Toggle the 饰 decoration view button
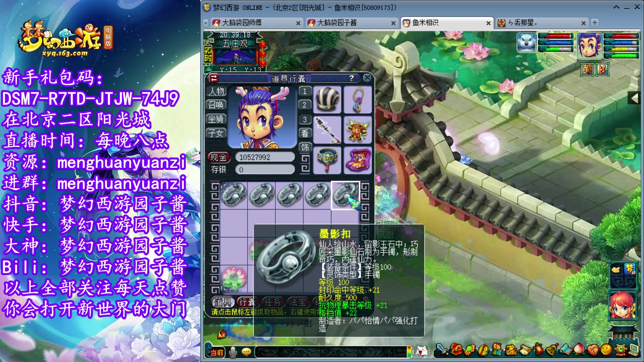 point(305,147)
